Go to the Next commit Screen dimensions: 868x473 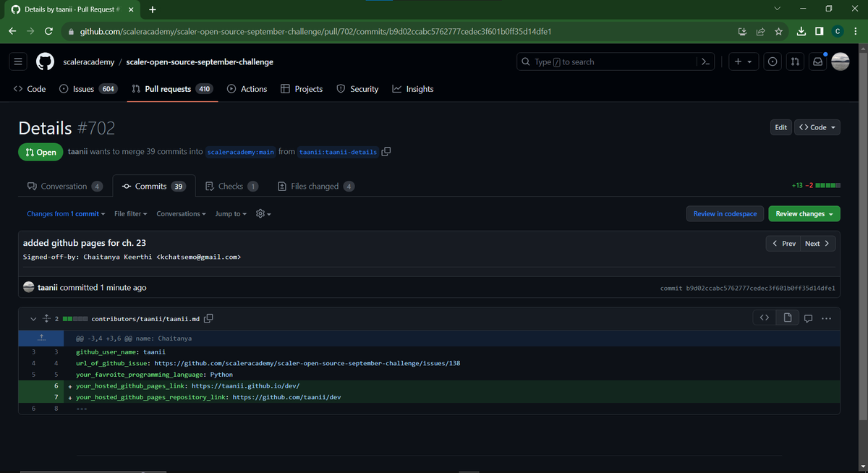[817, 244]
